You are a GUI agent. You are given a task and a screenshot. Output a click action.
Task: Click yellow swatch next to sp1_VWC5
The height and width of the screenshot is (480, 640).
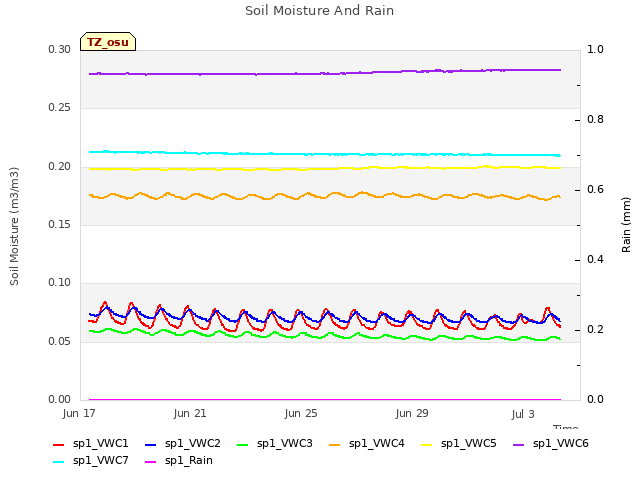[x=427, y=445]
